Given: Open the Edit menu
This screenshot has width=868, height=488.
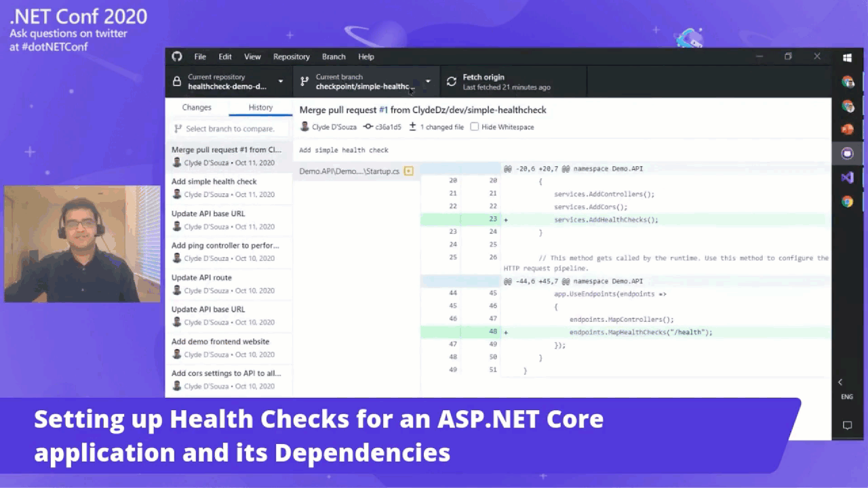Looking at the screenshot, I should click(x=225, y=57).
